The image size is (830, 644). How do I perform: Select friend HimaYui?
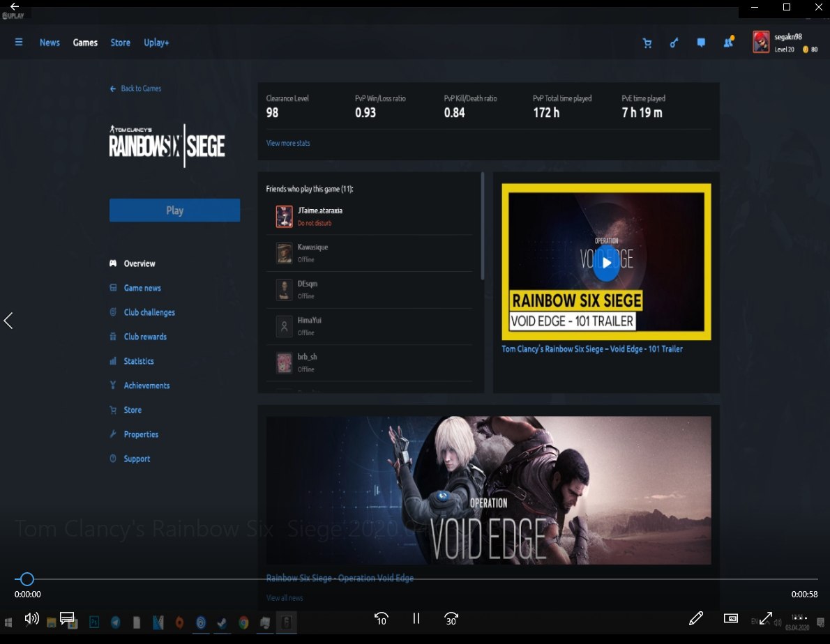[369, 325]
